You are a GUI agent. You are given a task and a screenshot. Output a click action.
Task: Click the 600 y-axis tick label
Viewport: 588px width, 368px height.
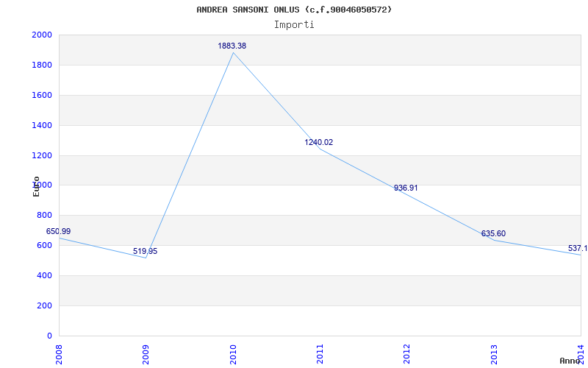44,245
